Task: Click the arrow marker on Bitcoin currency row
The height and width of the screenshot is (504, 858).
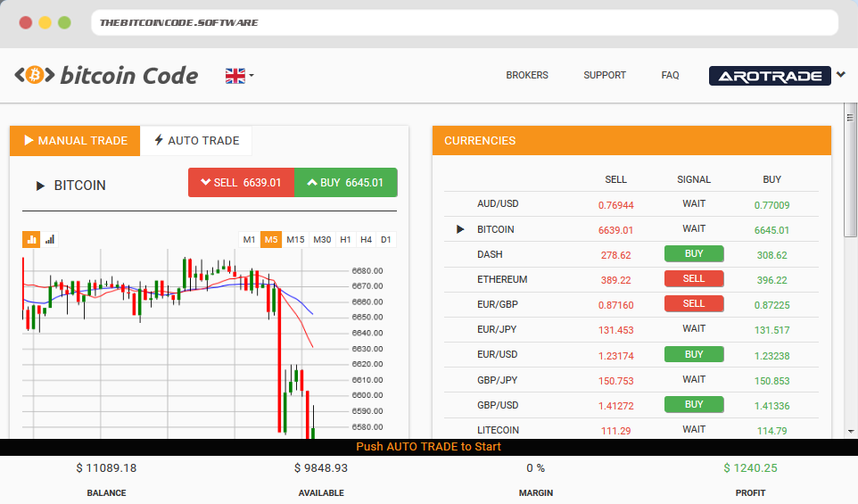Action: pos(460,229)
